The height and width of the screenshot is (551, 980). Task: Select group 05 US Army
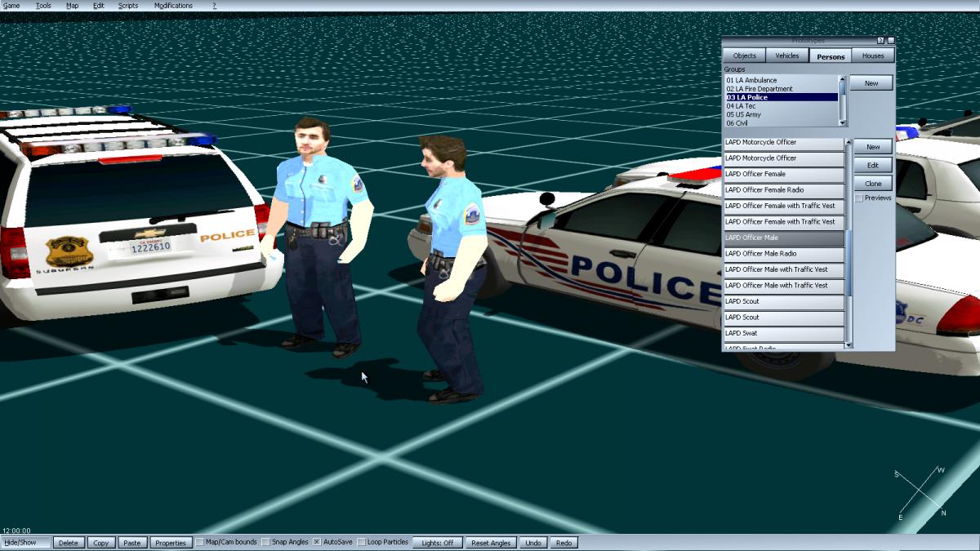pos(781,114)
